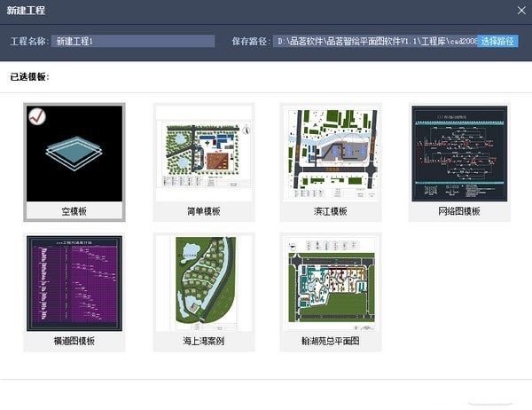The width and height of the screenshot is (532, 410).
Task: Open the 海上湾案例 example thumbnail
Action: click(x=204, y=283)
